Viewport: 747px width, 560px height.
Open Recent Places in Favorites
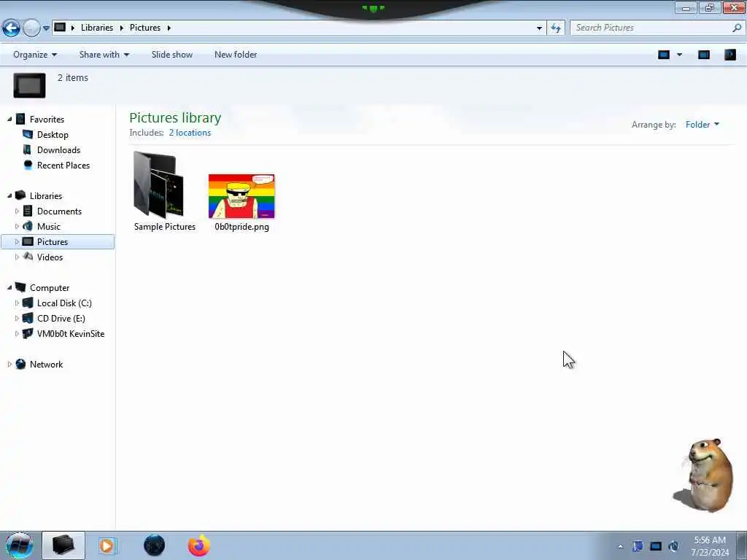[x=63, y=166]
